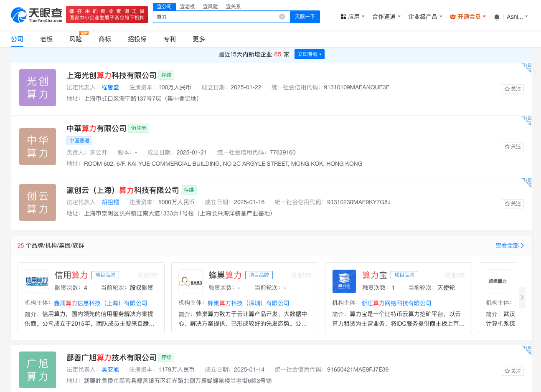Open QR code icon for 鄯善广旭算力技术有限公司

point(526,350)
